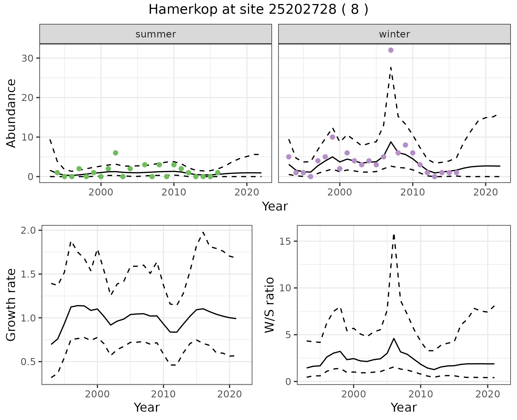
Task: Click the 15 tick on W/S ratio axis
Action: click(285, 241)
